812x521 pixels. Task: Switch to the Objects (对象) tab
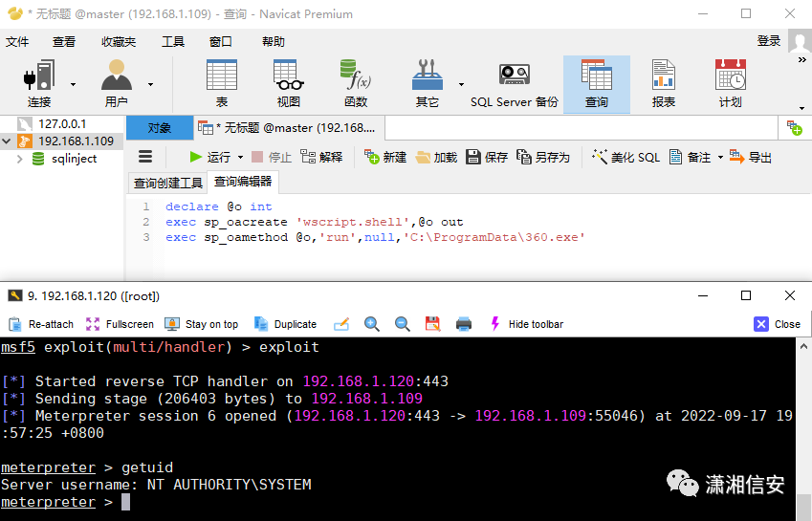(160, 128)
